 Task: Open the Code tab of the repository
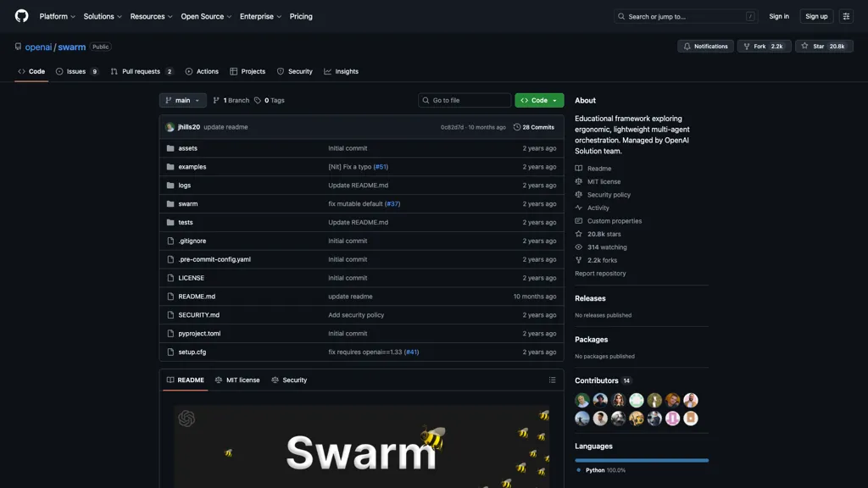click(x=31, y=71)
